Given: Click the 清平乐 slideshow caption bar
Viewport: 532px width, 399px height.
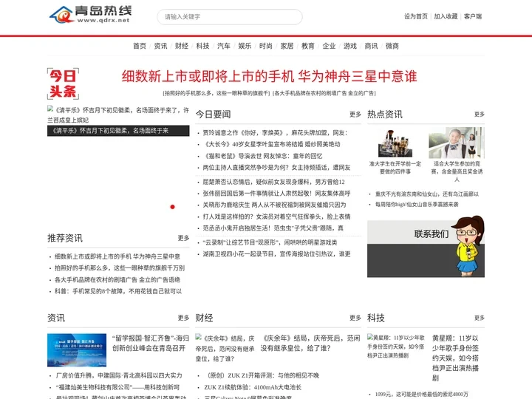Looking at the screenshot, I should (118, 131).
